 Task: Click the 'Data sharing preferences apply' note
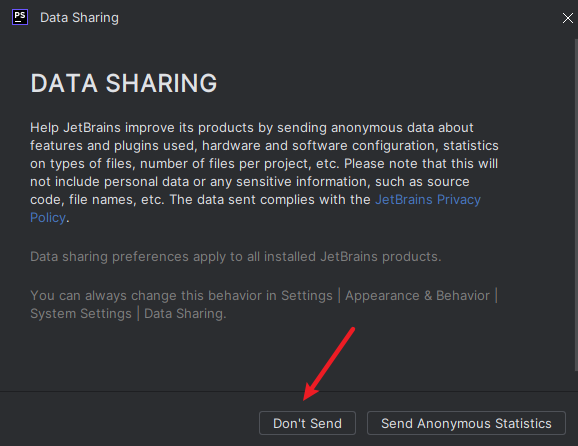click(236, 257)
